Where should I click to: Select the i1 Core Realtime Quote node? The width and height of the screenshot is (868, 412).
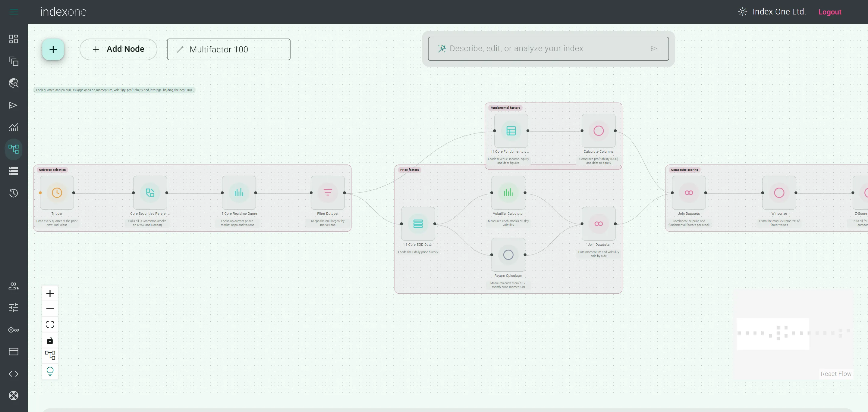coord(239,193)
